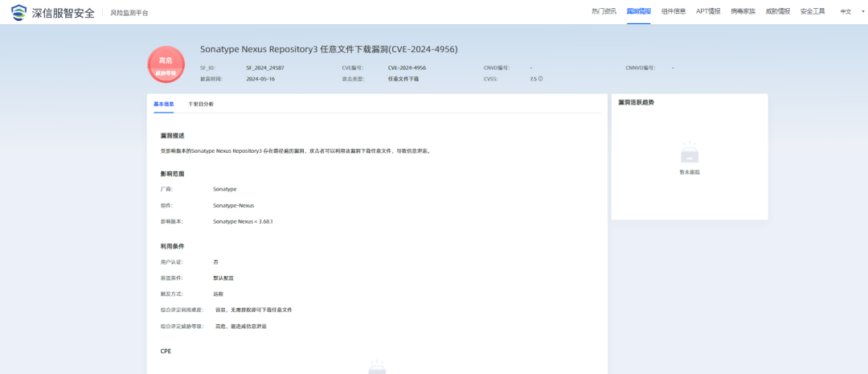Click the CVSS 7.5 info icon

coord(540,79)
